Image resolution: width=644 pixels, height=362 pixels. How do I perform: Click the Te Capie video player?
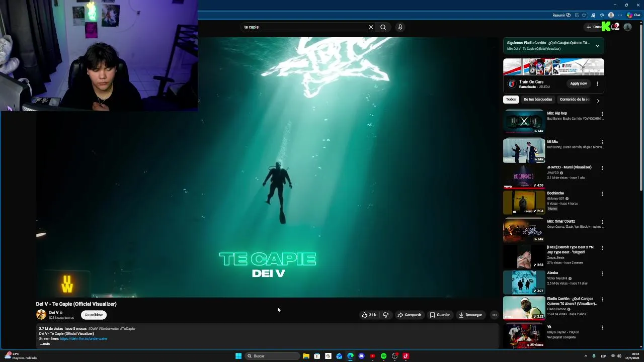268,167
